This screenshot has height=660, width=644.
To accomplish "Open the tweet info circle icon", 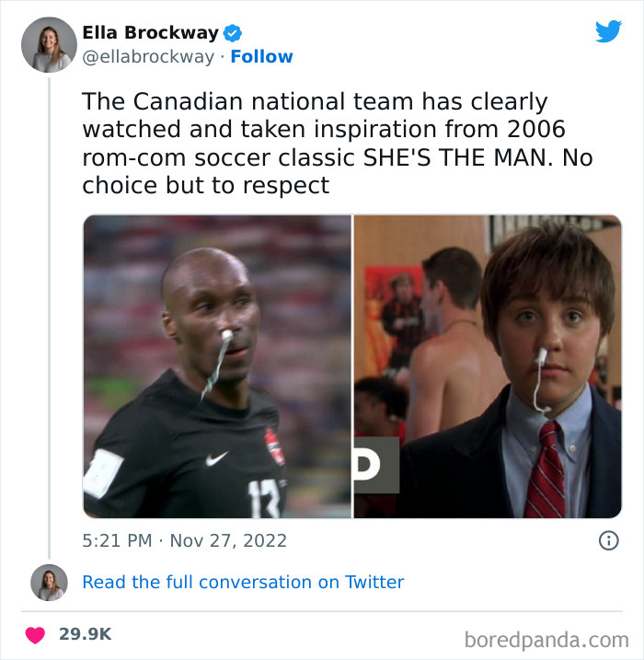I will tap(609, 540).
